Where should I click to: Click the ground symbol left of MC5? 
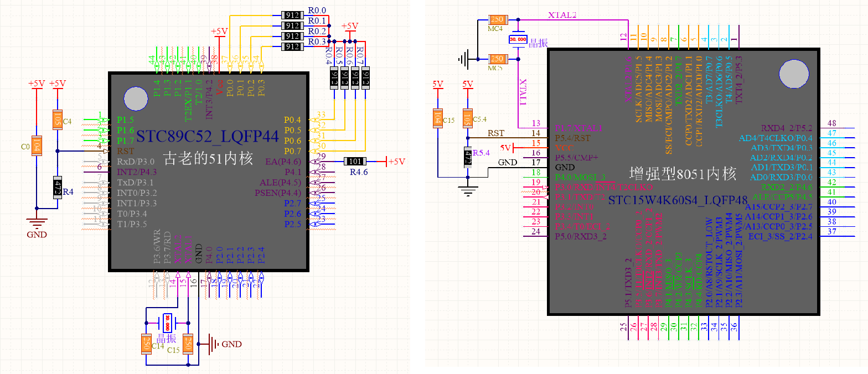click(x=463, y=59)
